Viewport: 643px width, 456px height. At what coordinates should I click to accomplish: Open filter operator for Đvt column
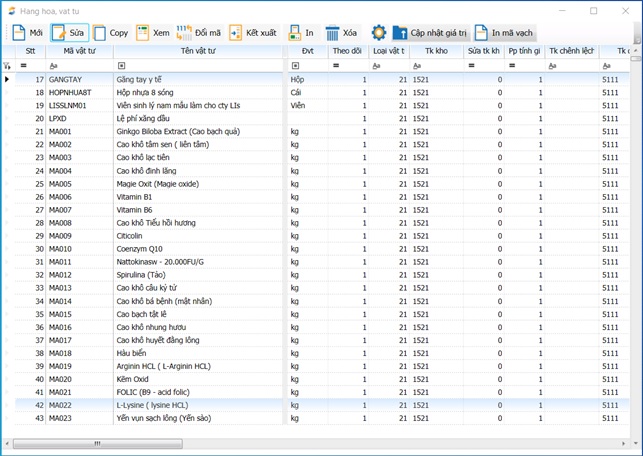point(295,65)
